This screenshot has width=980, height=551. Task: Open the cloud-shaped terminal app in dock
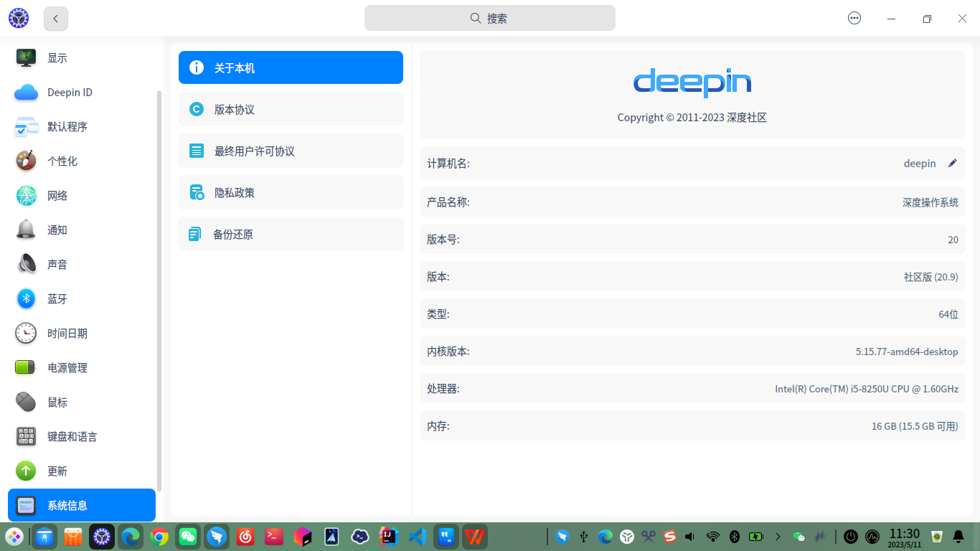[x=360, y=536]
